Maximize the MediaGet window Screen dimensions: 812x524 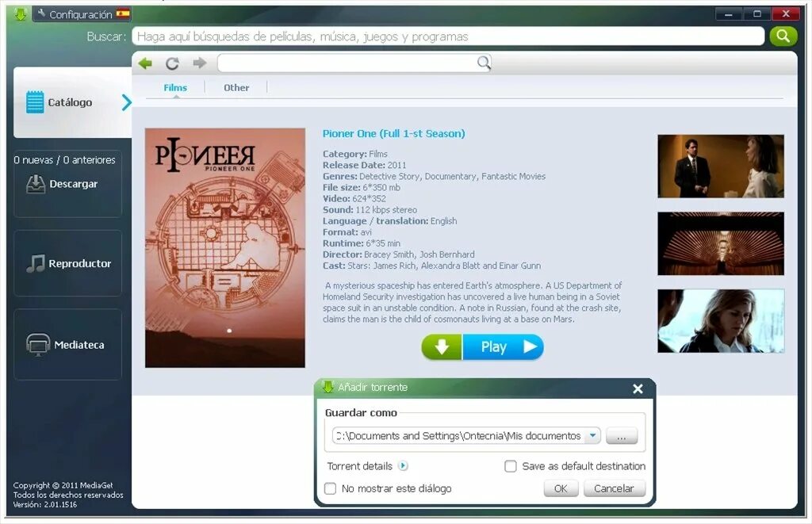click(x=757, y=14)
